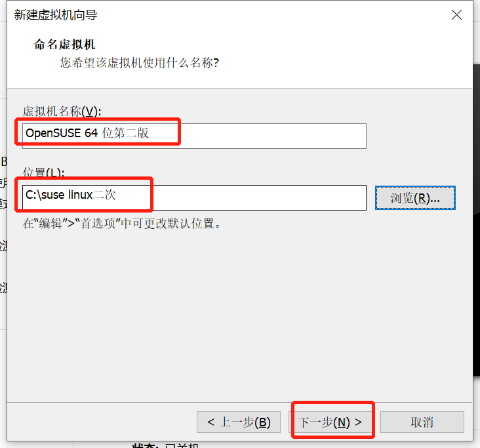Place cursor on the OpenSUSE 64 位第二版 text

pos(87,134)
